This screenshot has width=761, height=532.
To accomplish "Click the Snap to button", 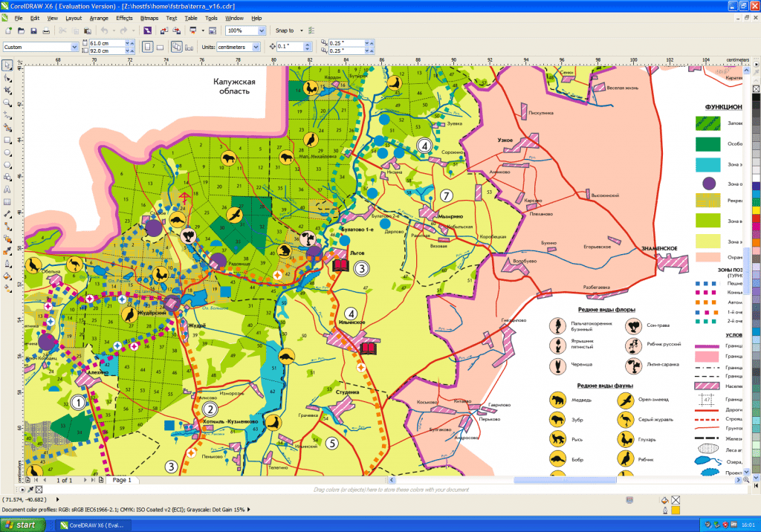I will point(285,31).
